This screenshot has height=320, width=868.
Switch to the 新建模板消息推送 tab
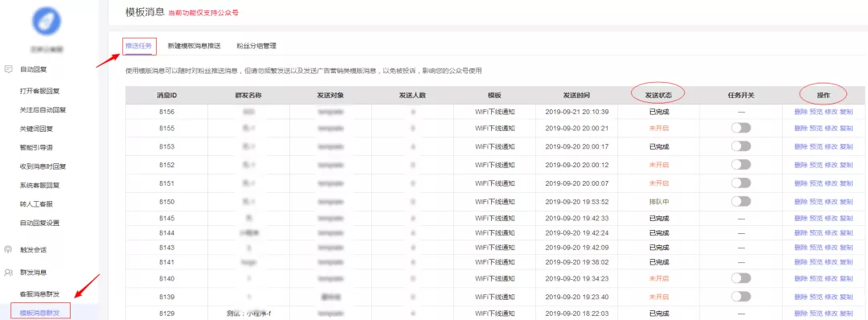[x=194, y=46]
